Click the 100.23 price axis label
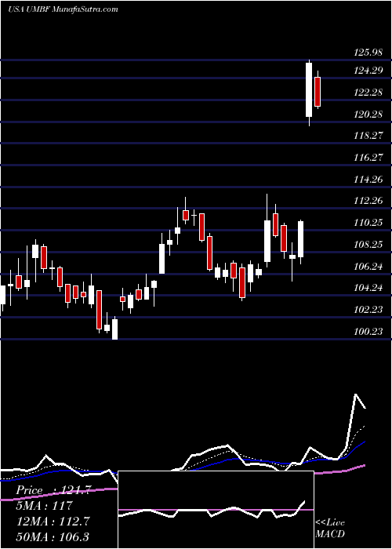This screenshot has width=392, height=549. [x=368, y=332]
